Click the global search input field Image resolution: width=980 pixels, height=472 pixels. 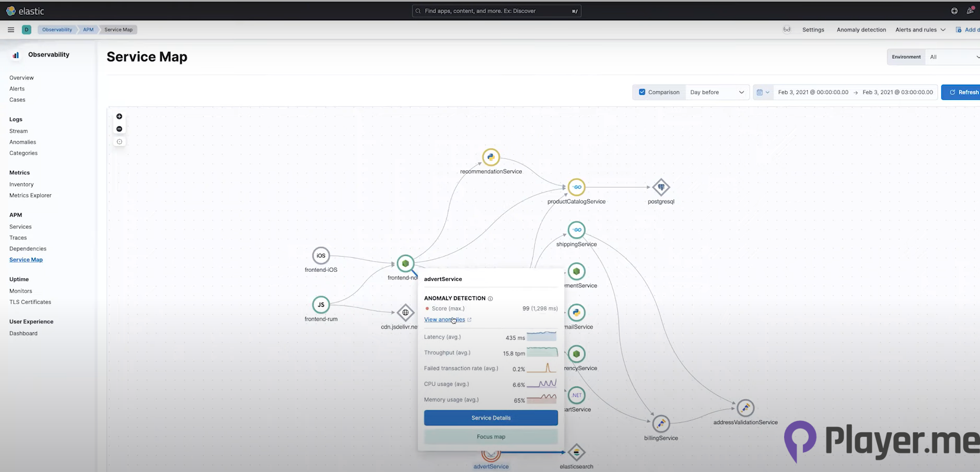pos(496,11)
